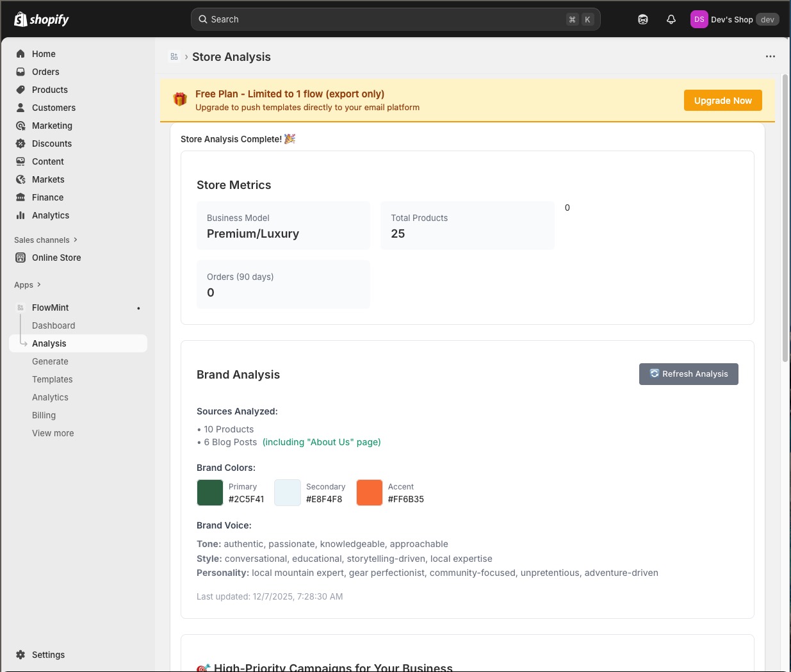Select the Analytics bar-chart icon

[x=20, y=215]
